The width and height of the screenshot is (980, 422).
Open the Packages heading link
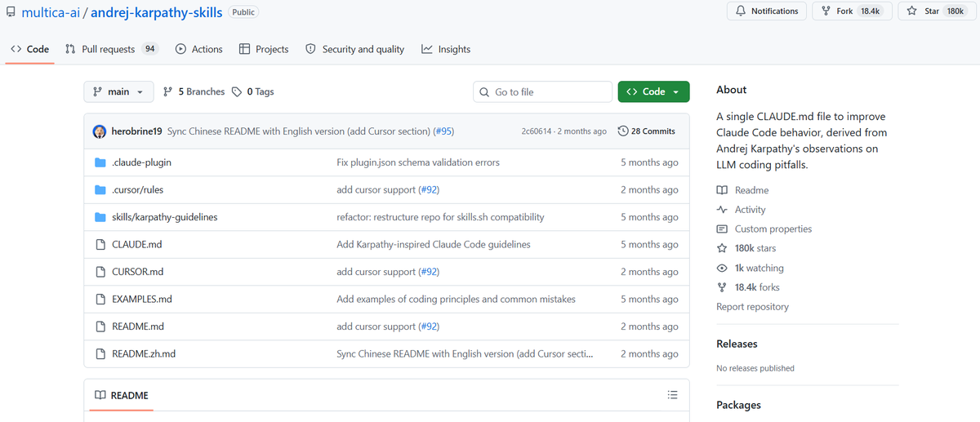click(x=738, y=405)
